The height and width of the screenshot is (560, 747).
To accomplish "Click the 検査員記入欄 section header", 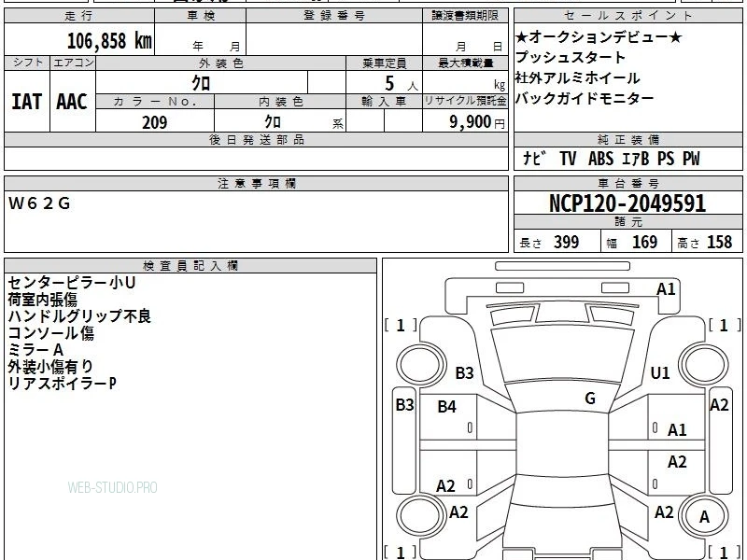I will 190,266.
